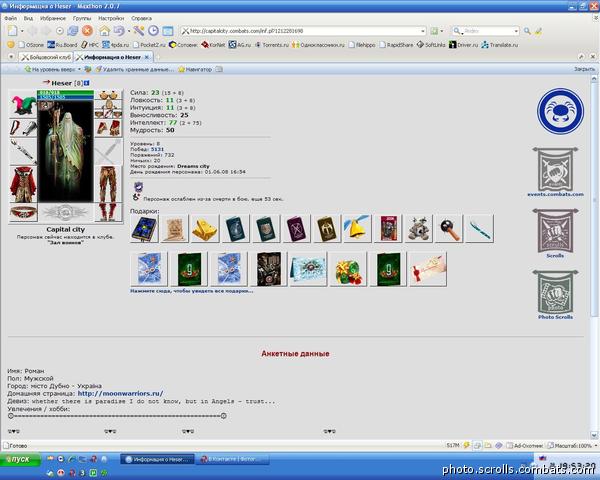Viewport: 600px width, 480px height.
Task: Click the red trousers equipment slot
Action: [109, 184]
